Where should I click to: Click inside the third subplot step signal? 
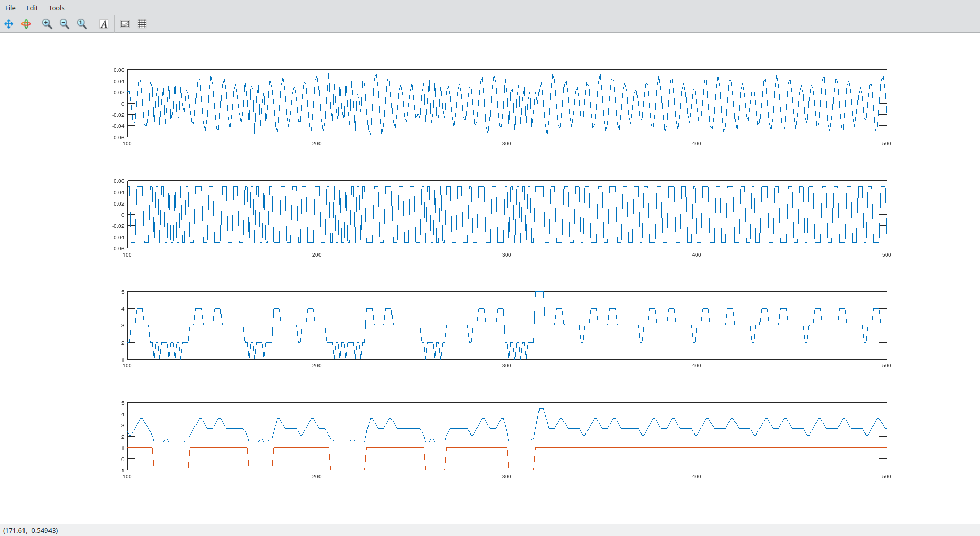coord(507,325)
